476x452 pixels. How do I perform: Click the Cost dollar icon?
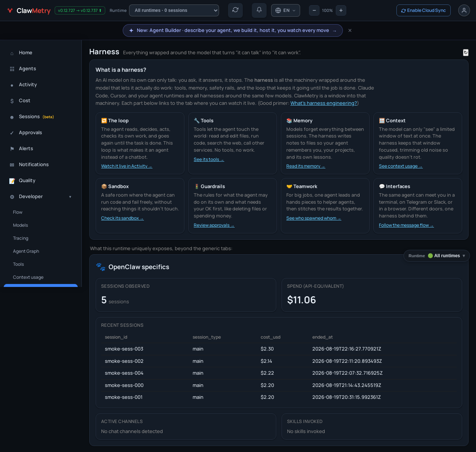point(12,101)
